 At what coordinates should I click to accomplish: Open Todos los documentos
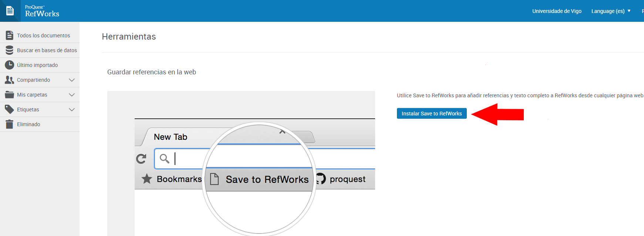[43, 36]
